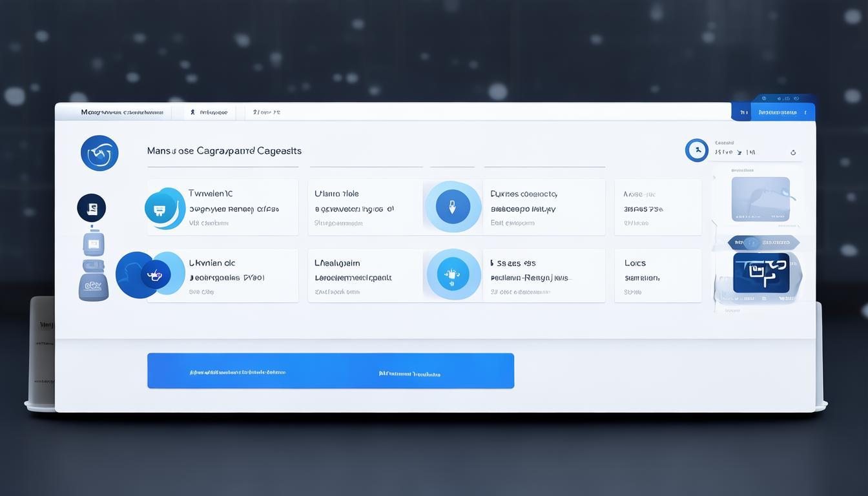
Task: Select the dark navy circle sidebar icon
Action: pyautogui.click(x=91, y=208)
